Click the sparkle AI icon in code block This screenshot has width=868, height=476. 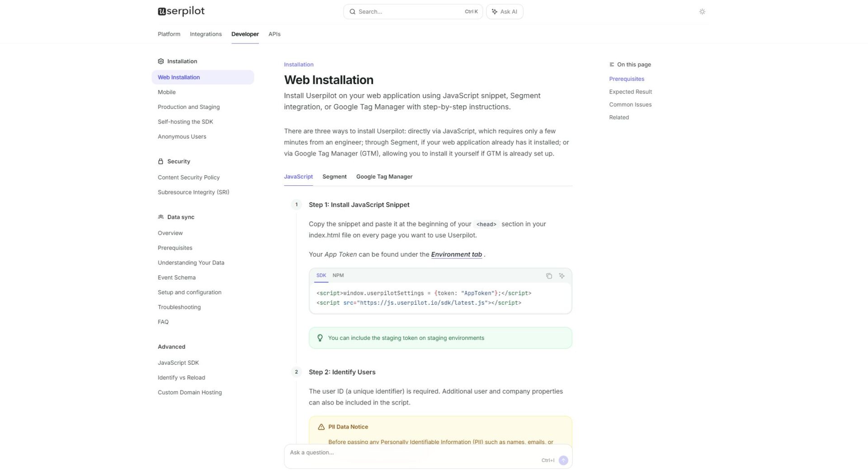[x=561, y=276]
